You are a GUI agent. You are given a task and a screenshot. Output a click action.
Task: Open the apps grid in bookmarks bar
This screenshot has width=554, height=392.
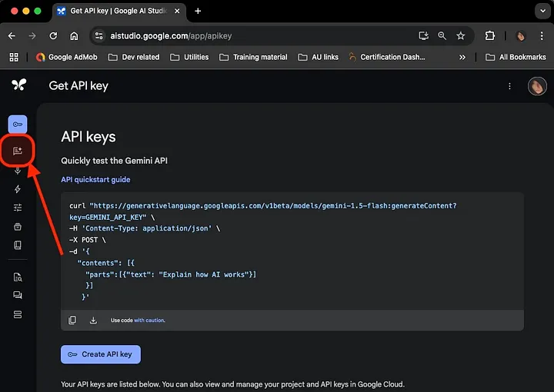point(14,57)
